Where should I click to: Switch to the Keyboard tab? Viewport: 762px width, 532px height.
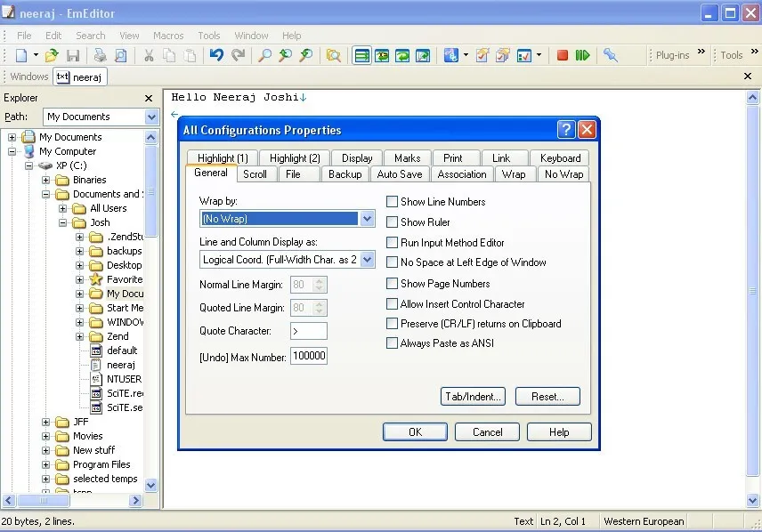coord(560,157)
